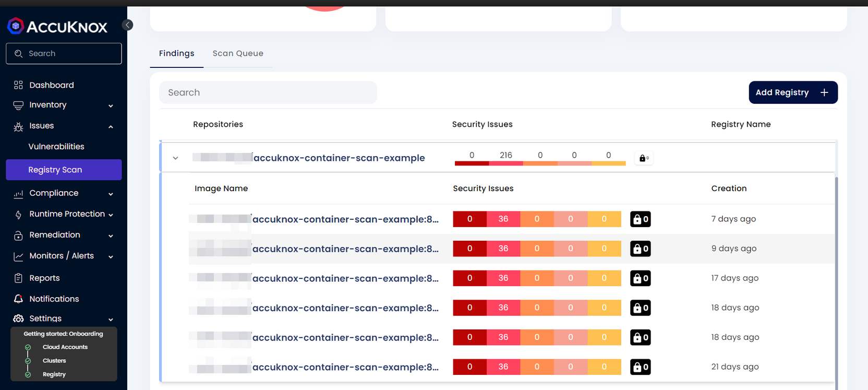Select Vulnerabilities under Issues
The width and height of the screenshot is (868, 390).
pos(56,147)
